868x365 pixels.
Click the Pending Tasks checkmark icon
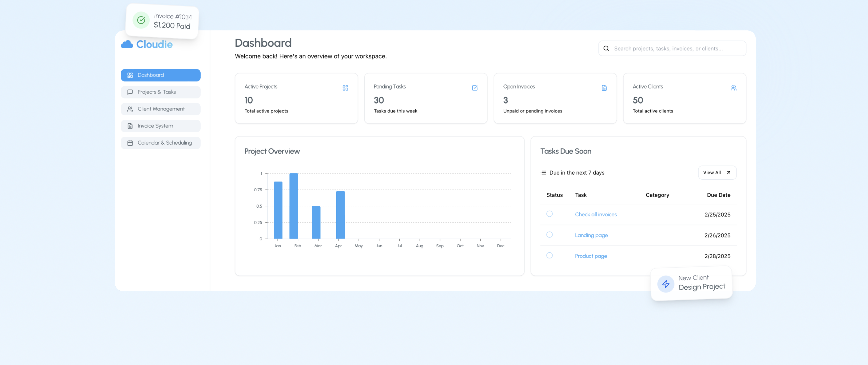[x=474, y=88]
